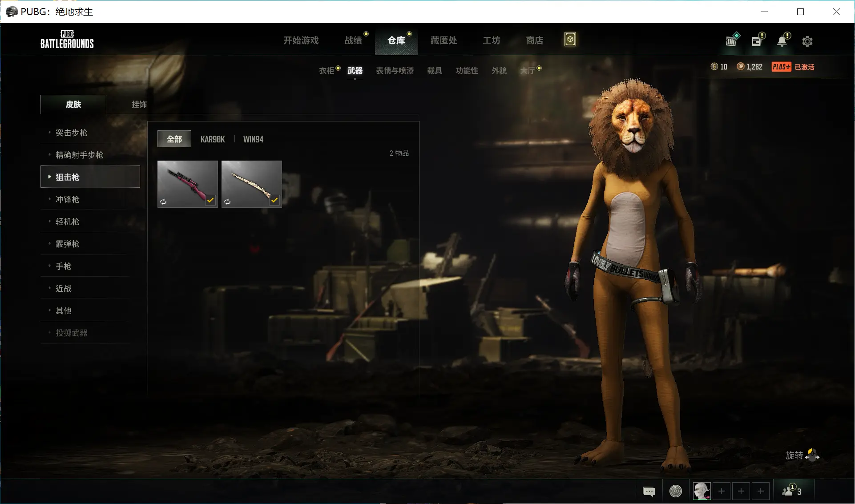Filter skins by KAR98K
Viewport: 855px width, 504px height.
coord(213,139)
